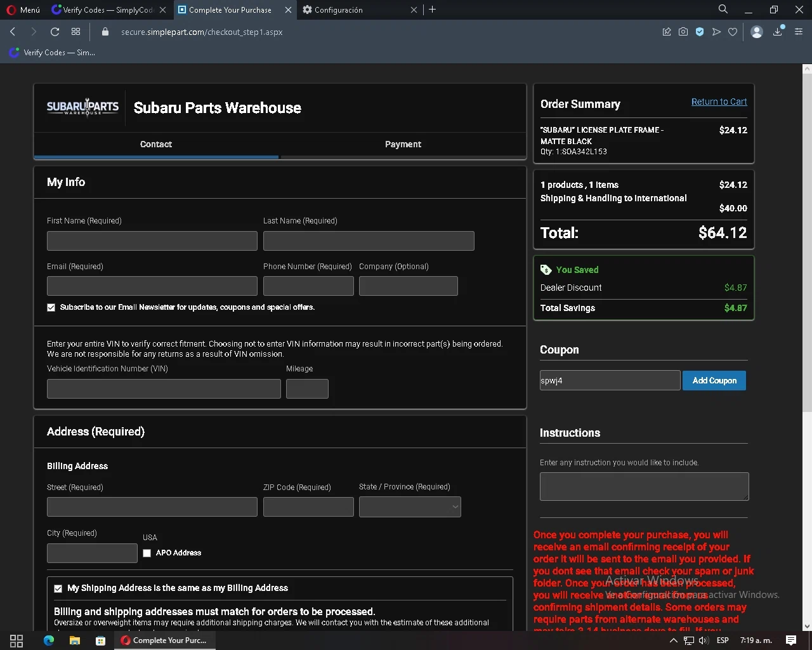Click the ZIP Code field
The height and width of the screenshot is (650, 812).
[x=308, y=507]
